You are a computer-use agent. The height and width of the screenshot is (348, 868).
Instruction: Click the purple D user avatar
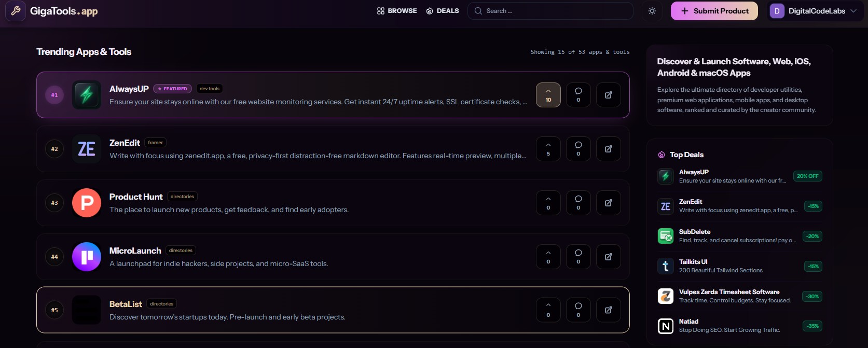777,11
